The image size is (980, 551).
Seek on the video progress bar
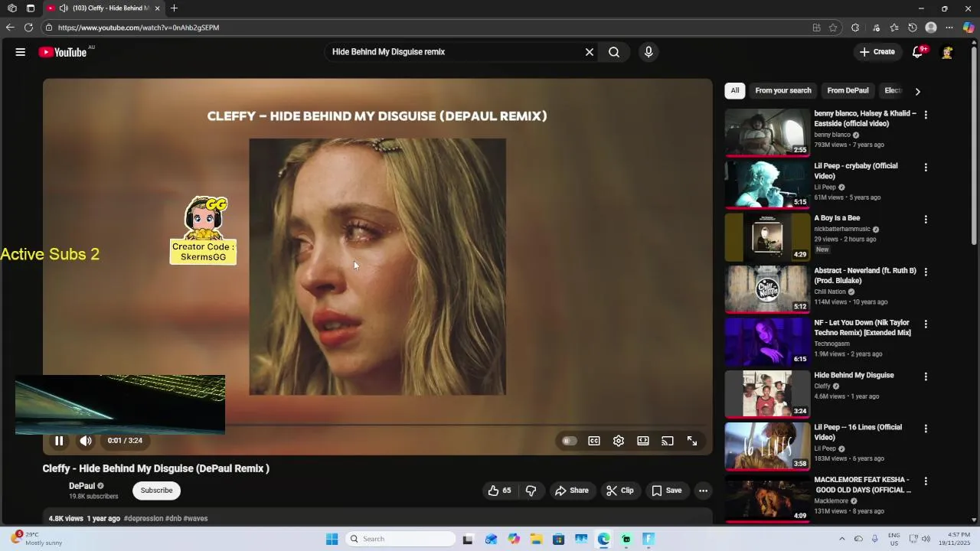coord(377,425)
